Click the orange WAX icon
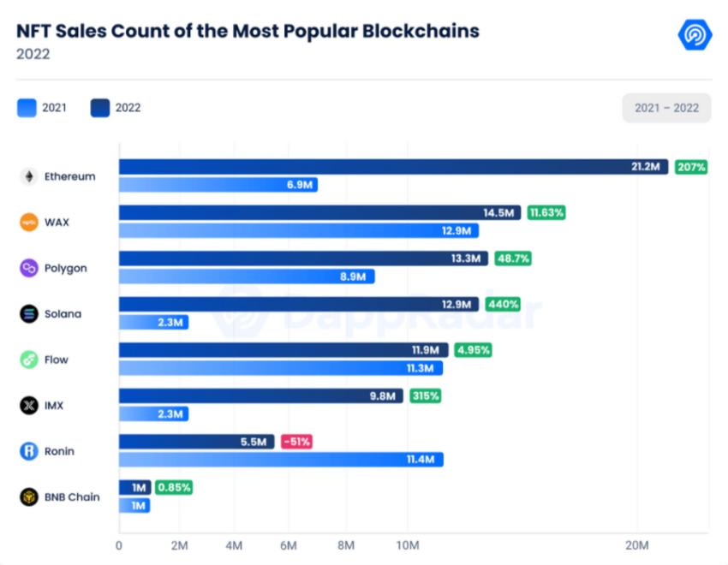This screenshot has width=728, height=565. [x=29, y=223]
